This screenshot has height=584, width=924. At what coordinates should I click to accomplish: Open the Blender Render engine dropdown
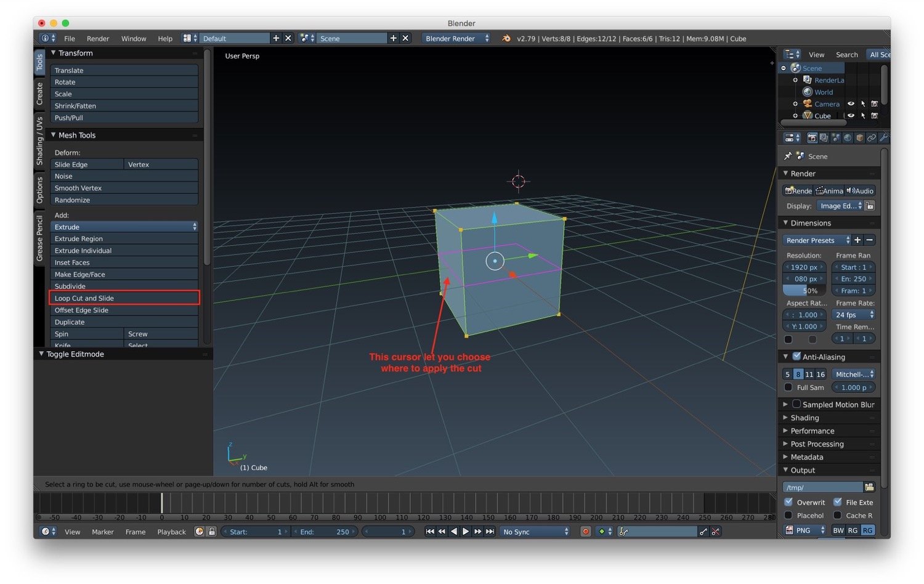[456, 38]
